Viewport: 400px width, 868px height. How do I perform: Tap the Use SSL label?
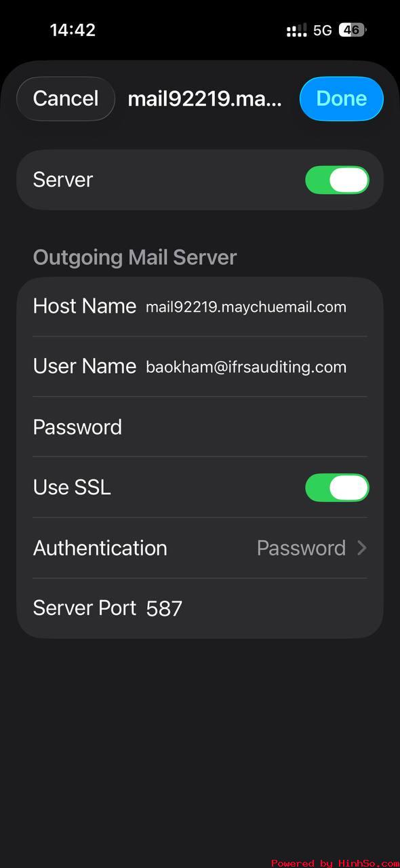click(72, 488)
